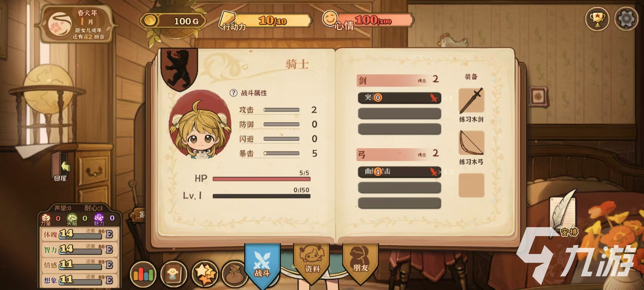Click the 回屋 door exit icon
Screen dimensions: 644x290
click(x=61, y=167)
